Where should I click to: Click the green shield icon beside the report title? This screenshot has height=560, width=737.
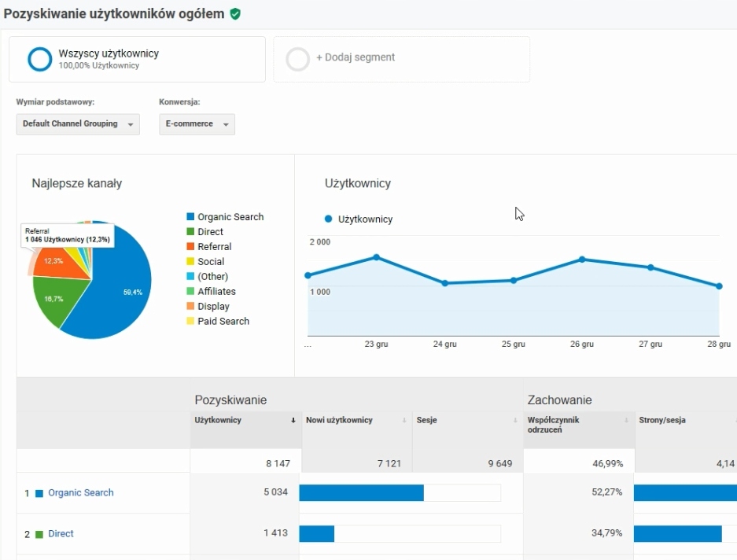click(x=235, y=14)
